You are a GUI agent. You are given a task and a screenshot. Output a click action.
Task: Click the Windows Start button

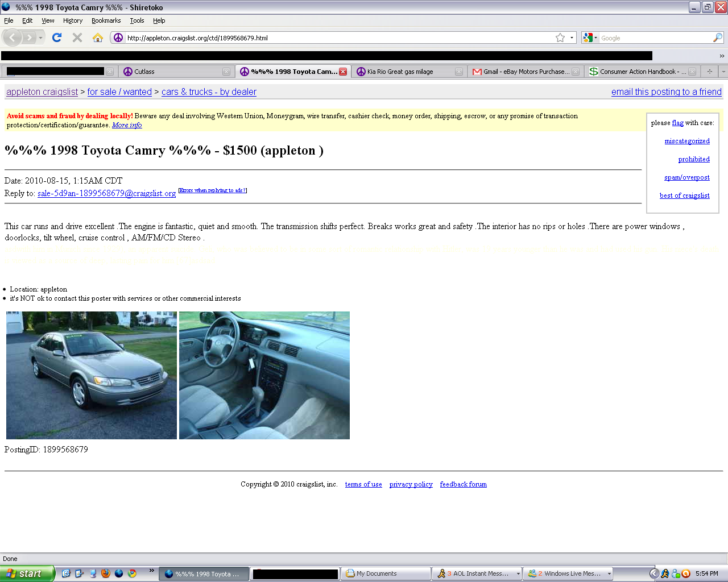point(27,573)
